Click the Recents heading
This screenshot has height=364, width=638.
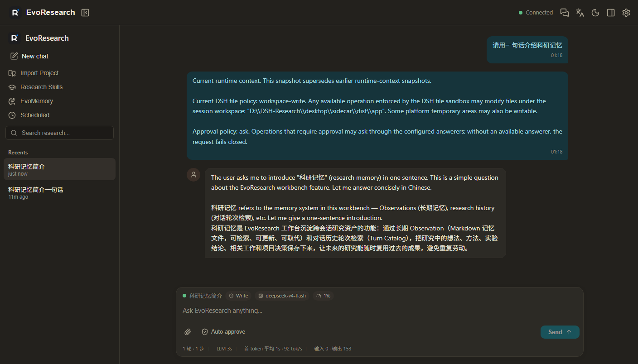(18, 153)
